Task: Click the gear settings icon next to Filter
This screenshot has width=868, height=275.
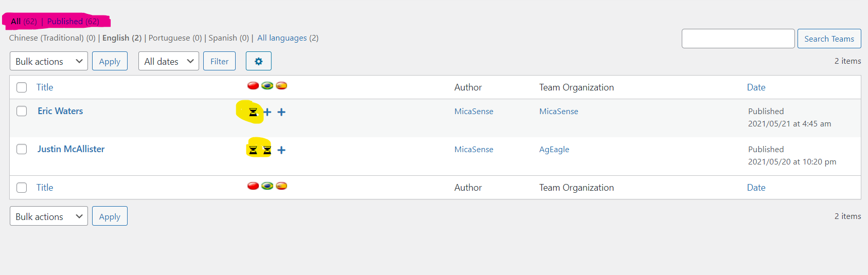Action: coord(258,61)
